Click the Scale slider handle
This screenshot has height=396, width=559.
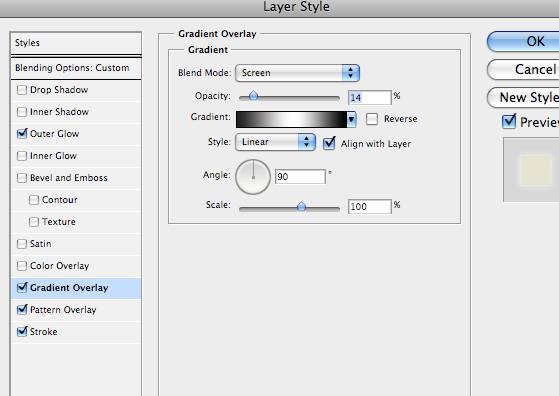[301, 206]
